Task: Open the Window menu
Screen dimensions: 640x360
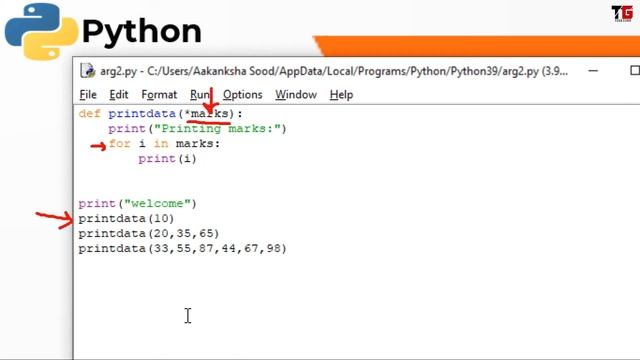Action: coord(296,95)
